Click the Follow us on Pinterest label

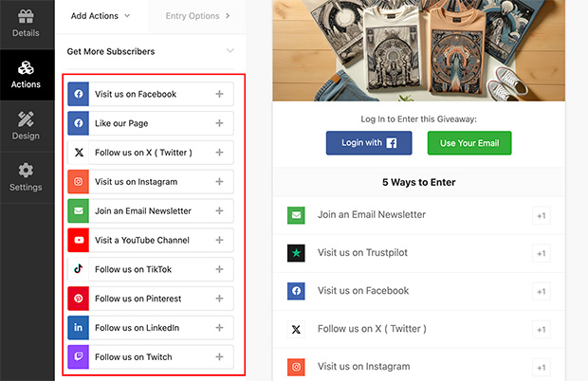pyautogui.click(x=138, y=299)
